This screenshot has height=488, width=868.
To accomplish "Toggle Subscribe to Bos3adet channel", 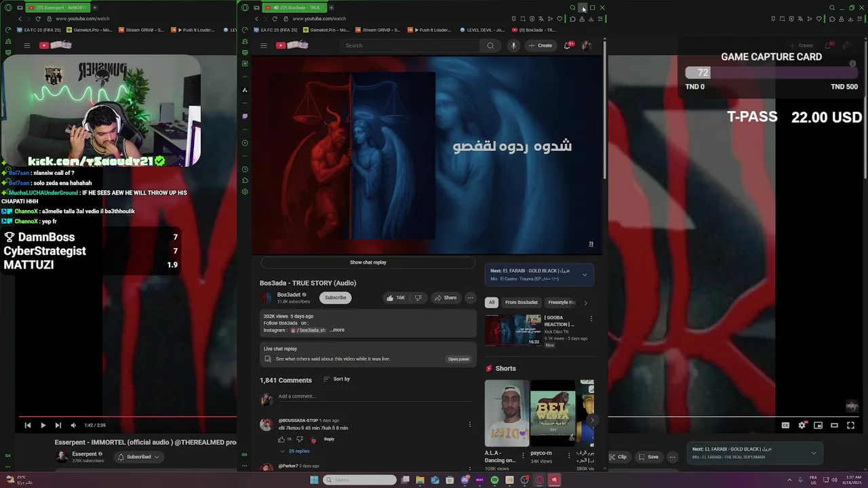I will 335,298.
